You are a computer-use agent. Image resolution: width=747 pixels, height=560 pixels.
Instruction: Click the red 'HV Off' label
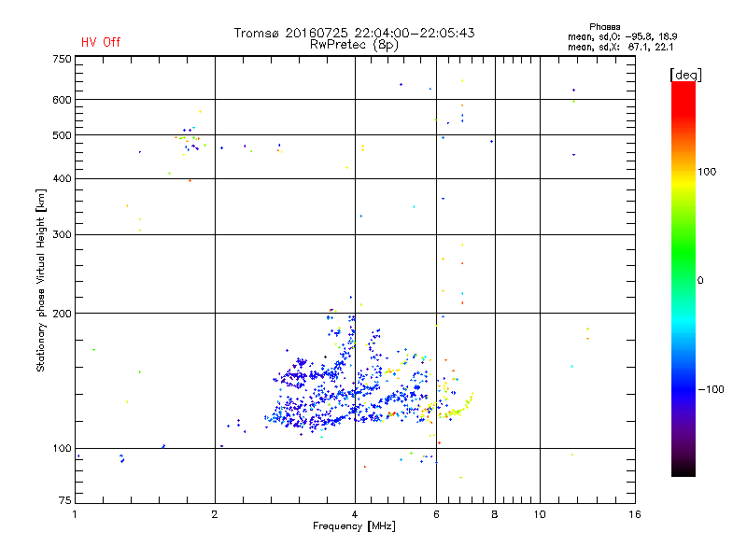coord(101,42)
